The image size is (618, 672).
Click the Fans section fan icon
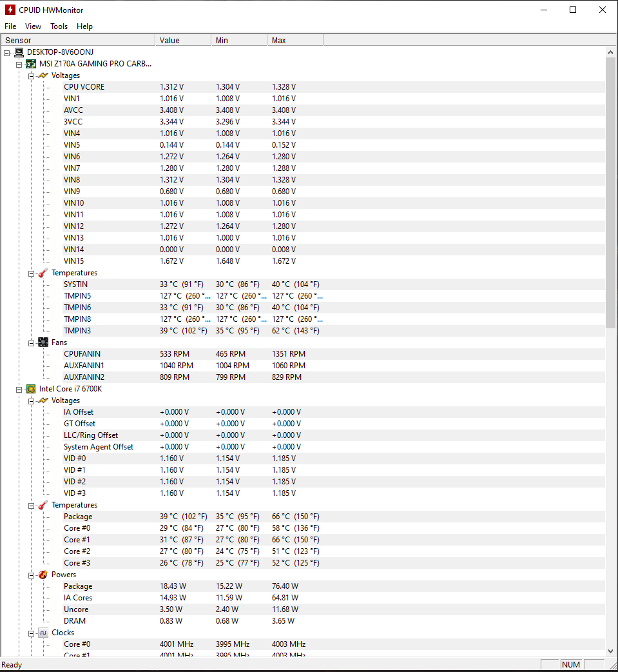(x=43, y=342)
